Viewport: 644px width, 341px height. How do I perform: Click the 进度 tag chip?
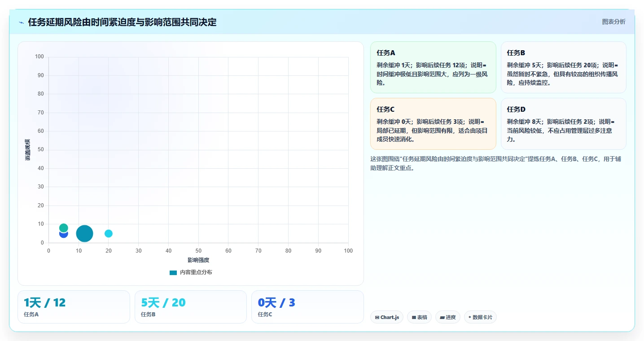tap(448, 317)
